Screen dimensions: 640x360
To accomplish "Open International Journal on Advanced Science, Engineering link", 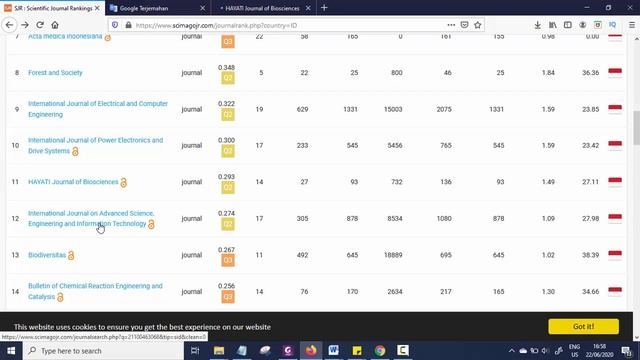I will click(91, 218).
